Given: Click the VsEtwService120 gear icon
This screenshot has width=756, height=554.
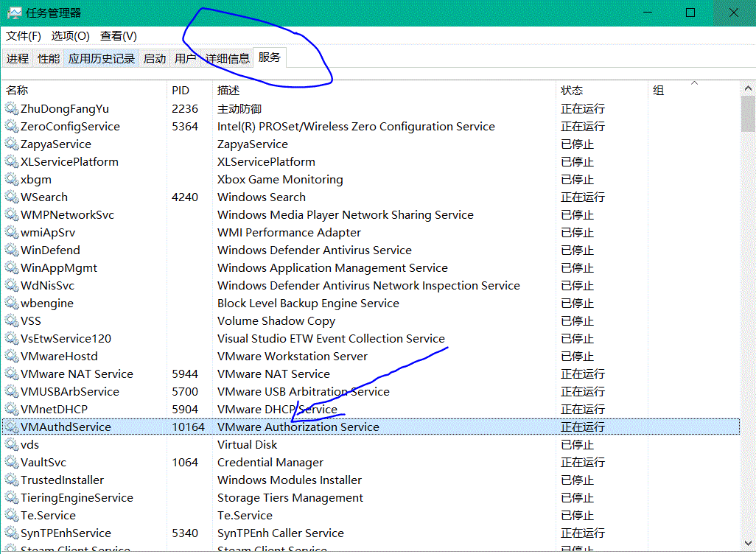Looking at the screenshot, I should tap(12, 338).
